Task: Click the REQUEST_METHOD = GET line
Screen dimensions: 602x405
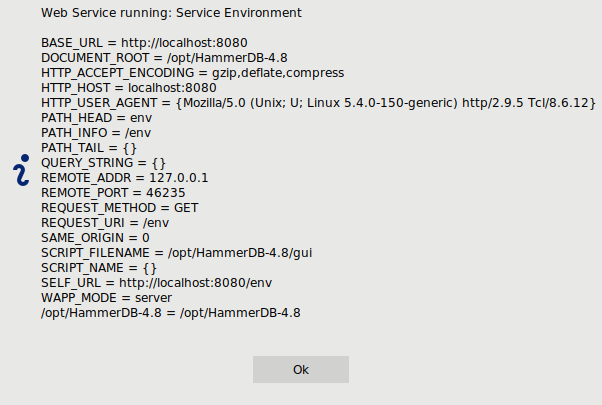Action: coord(120,207)
